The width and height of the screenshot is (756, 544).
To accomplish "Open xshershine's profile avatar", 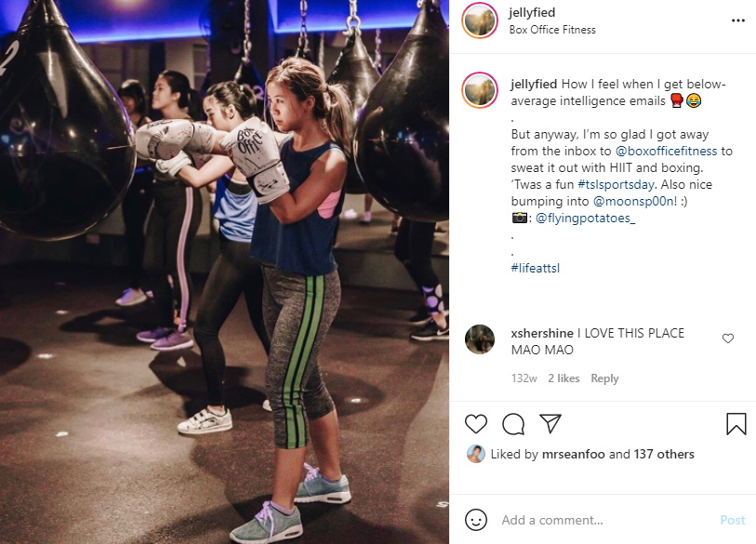I will click(480, 339).
